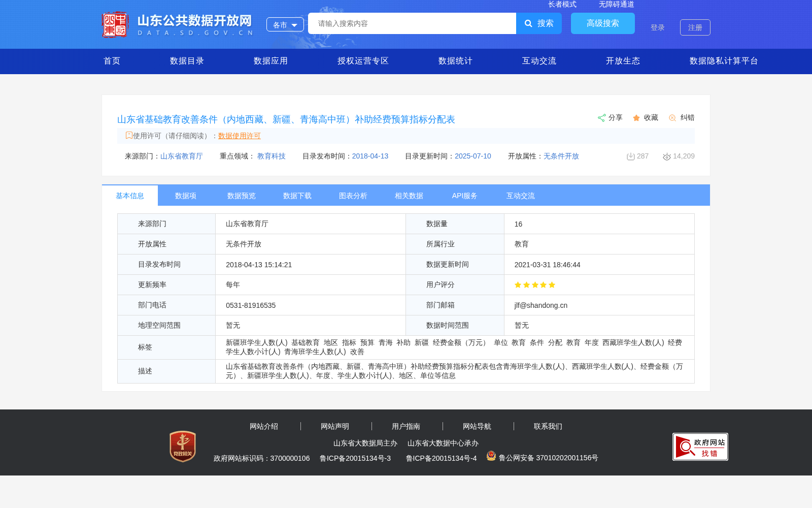
Task: Open 授权运营专区 navigation item
Action: [363, 61]
